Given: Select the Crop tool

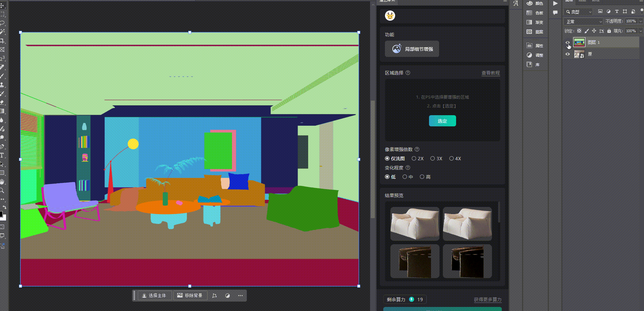Looking at the screenshot, I should [2, 41].
